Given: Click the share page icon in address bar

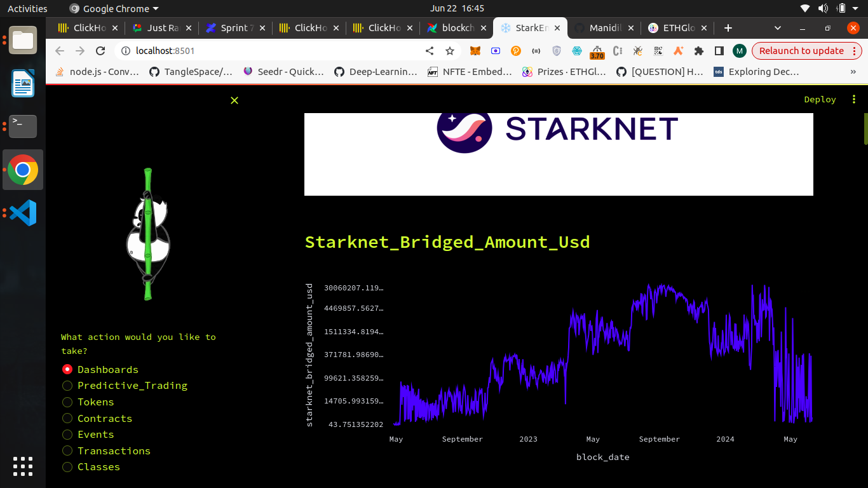Looking at the screenshot, I should tap(430, 51).
